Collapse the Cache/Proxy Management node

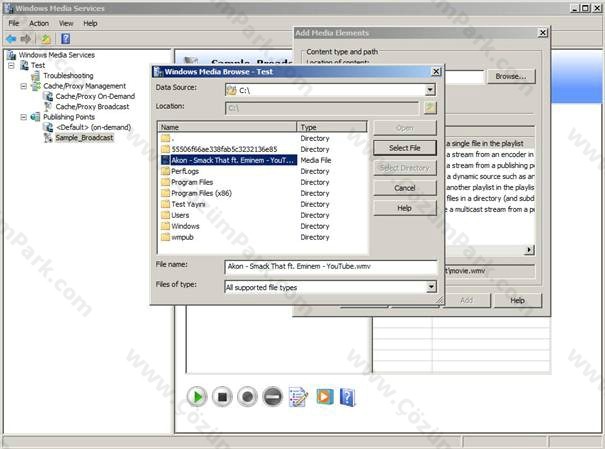coord(24,86)
